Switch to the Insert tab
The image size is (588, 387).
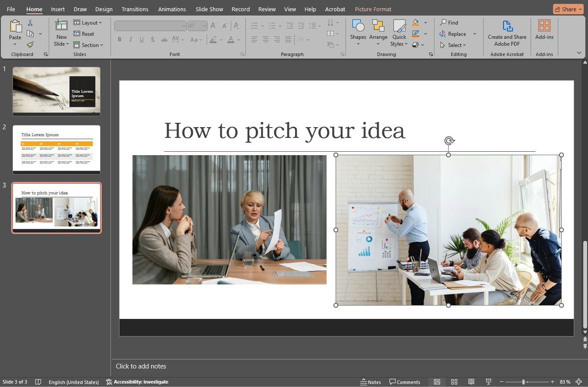point(58,9)
